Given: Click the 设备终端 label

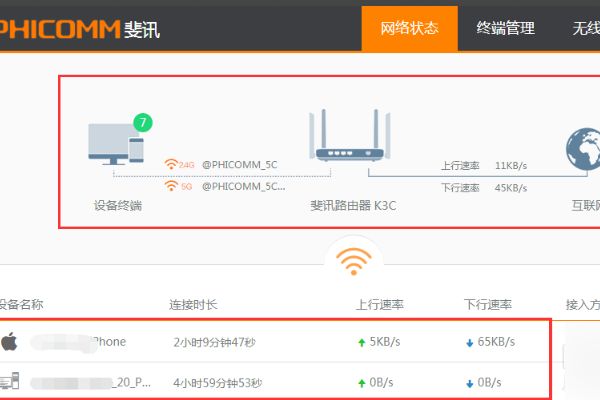Looking at the screenshot, I should (x=118, y=205).
